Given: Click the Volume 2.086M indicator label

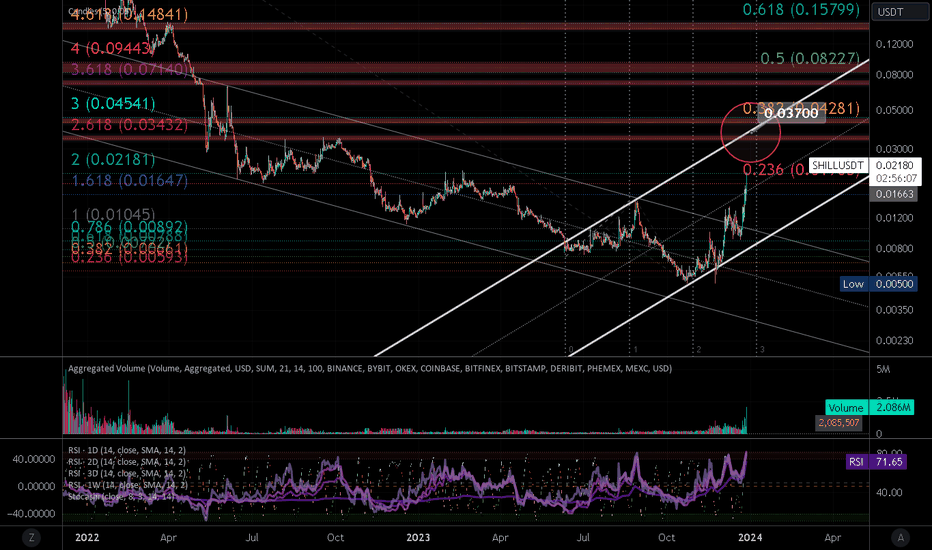Looking at the screenshot, I should (869, 408).
